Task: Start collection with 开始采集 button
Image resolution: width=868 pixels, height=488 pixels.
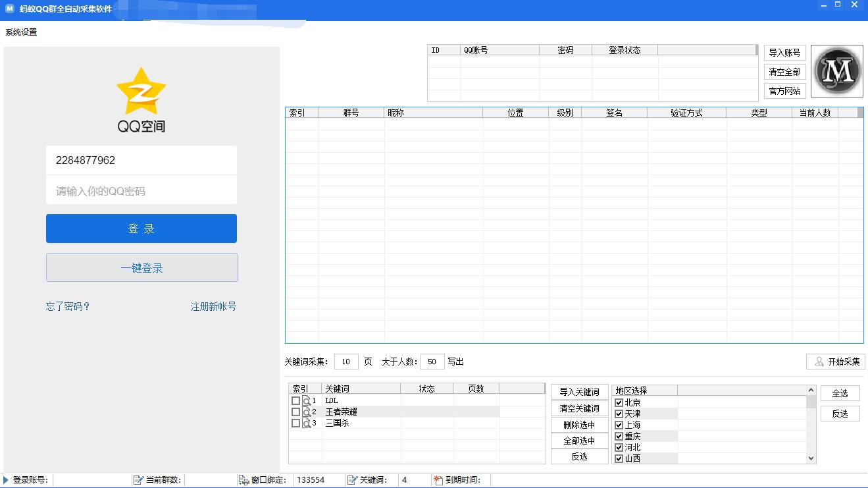Action: point(836,362)
